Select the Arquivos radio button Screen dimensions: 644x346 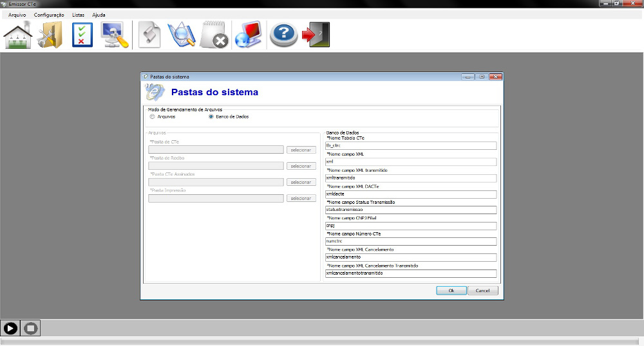click(x=153, y=116)
